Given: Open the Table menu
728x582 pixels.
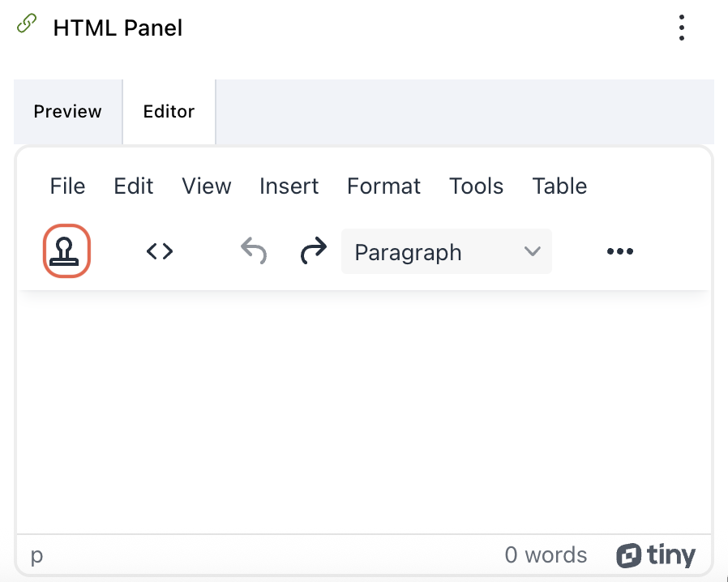Looking at the screenshot, I should (559, 186).
